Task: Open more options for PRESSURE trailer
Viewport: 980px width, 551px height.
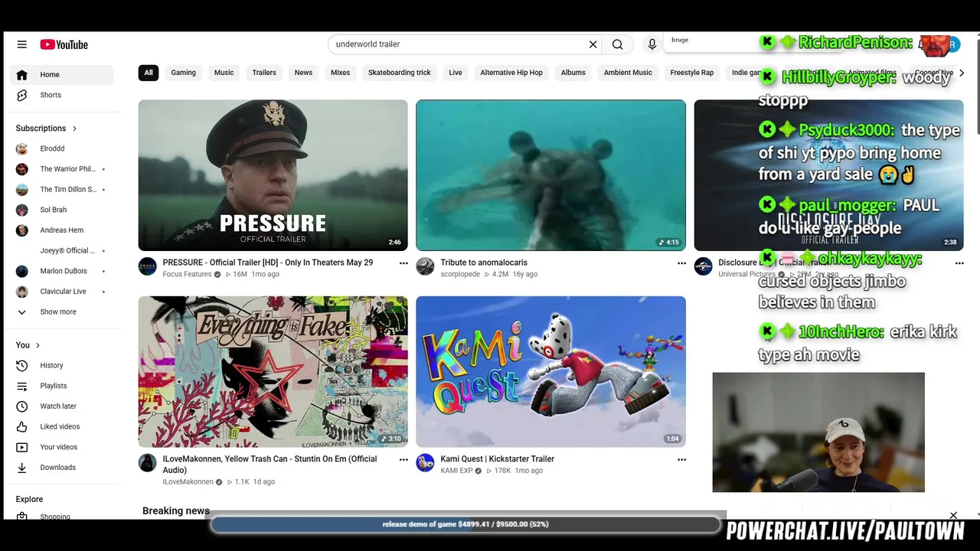Action: (x=403, y=263)
